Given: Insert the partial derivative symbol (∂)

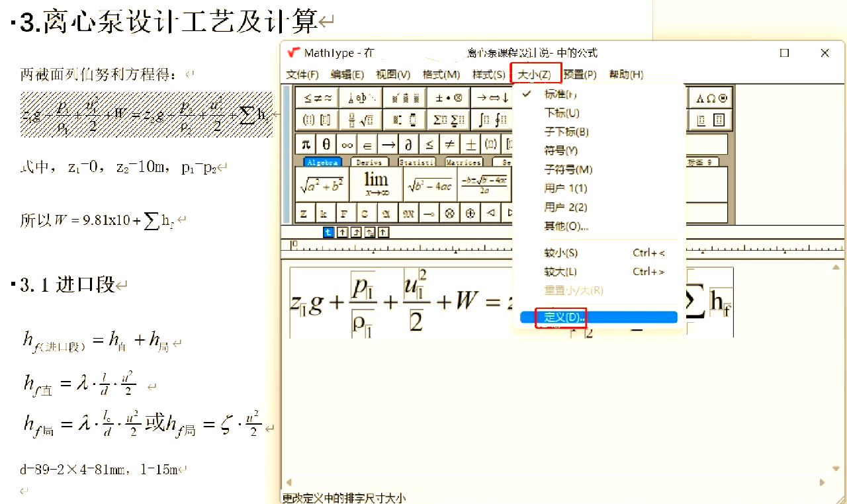Looking at the screenshot, I should click(408, 144).
